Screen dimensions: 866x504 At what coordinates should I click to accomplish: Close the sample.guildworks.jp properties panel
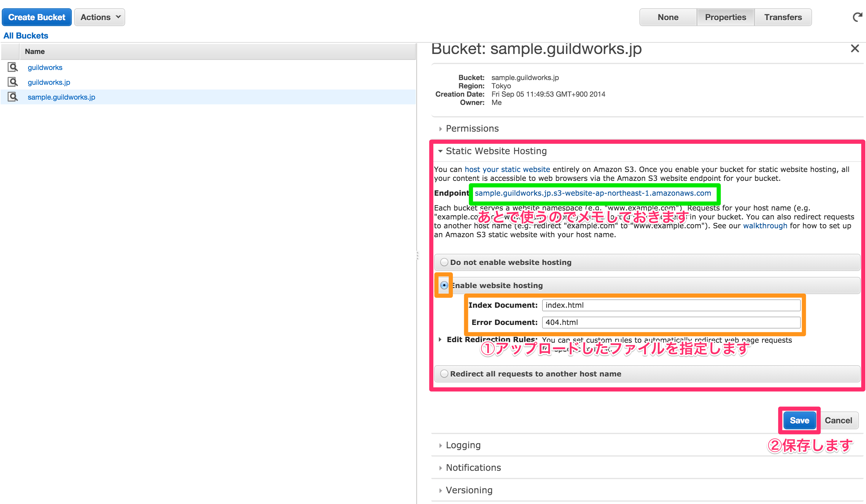point(855,48)
